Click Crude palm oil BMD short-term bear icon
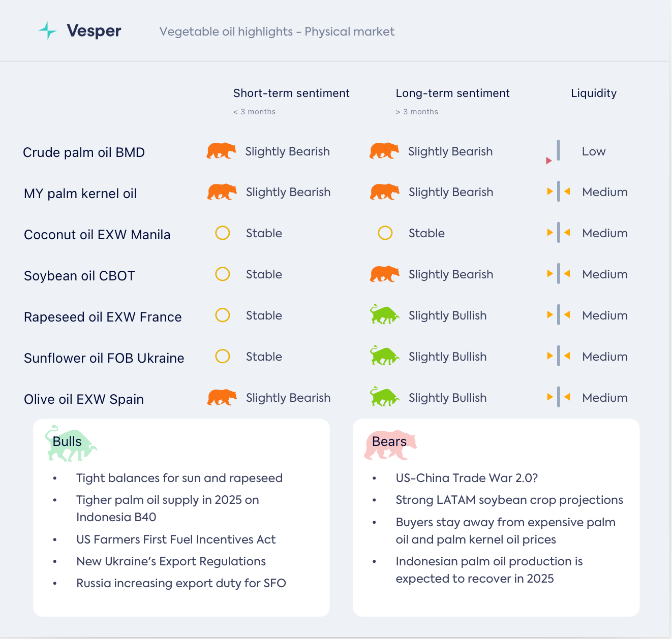672x639 pixels. pos(221,151)
